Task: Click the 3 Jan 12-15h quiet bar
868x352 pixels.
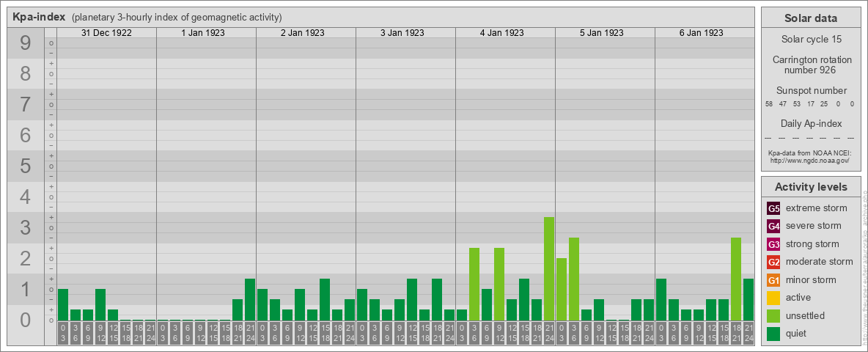Action: [412, 300]
